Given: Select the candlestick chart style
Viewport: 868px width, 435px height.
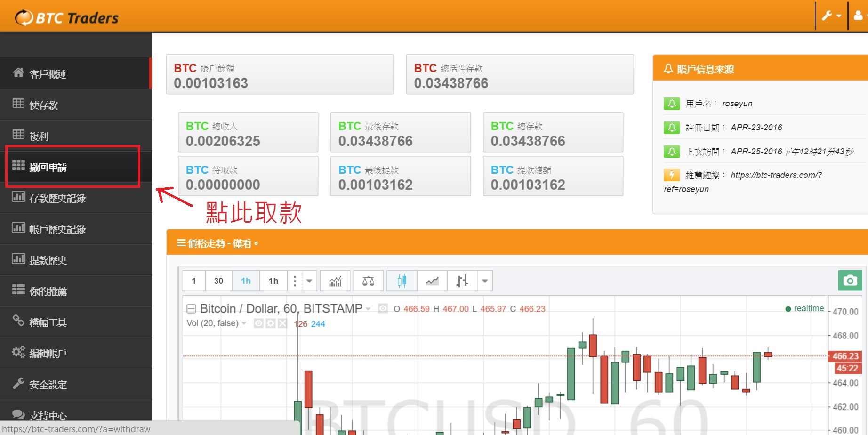Looking at the screenshot, I should point(402,281).
